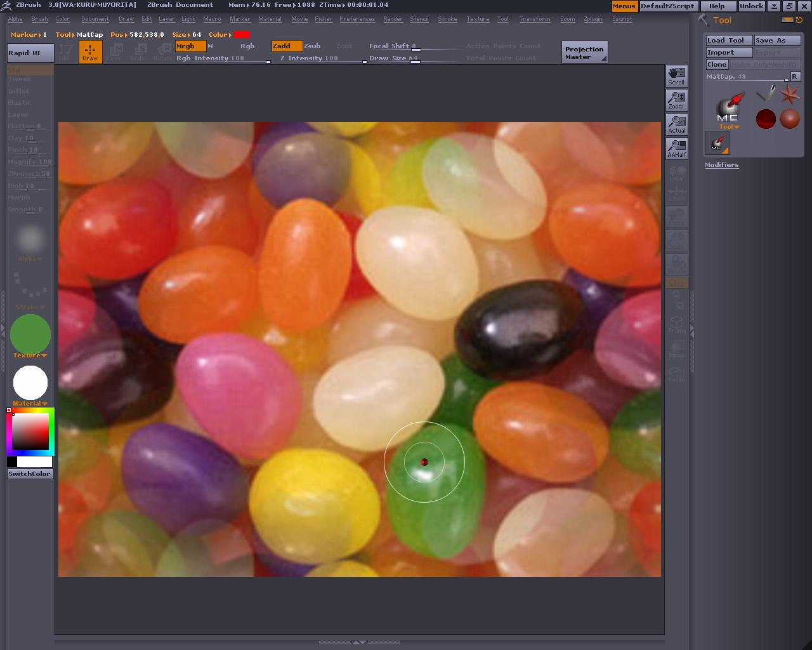The height and width of the screenshot is (650, 812).
Task: Toggle the Mrgb paint mode
Action: 190,46
